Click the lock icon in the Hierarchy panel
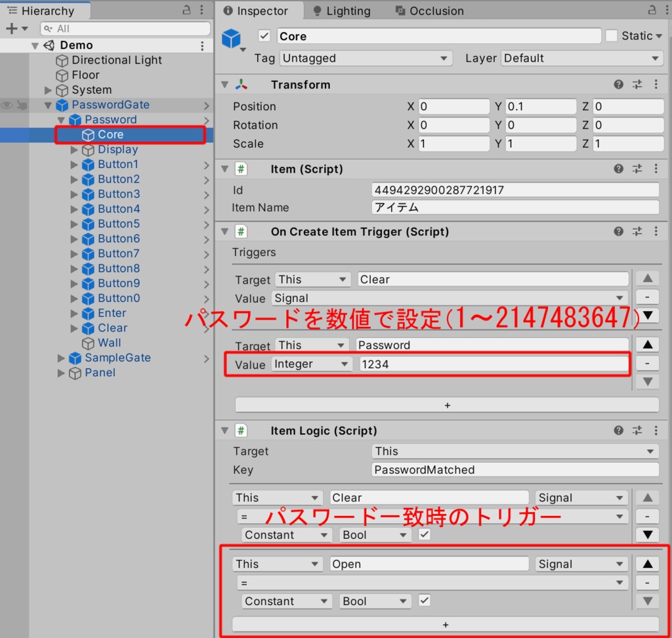This screenshot has height=638, width=672. [187, 11]
